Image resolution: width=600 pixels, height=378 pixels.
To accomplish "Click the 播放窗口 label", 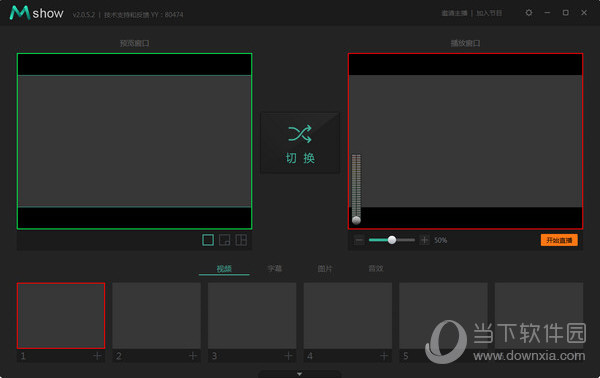I will point(465,43).
